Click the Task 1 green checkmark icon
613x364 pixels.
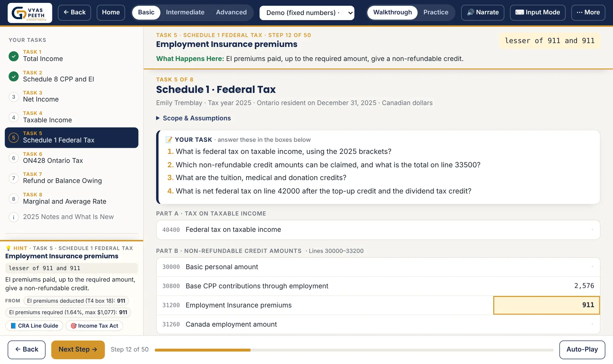click(x=13, y=56)
